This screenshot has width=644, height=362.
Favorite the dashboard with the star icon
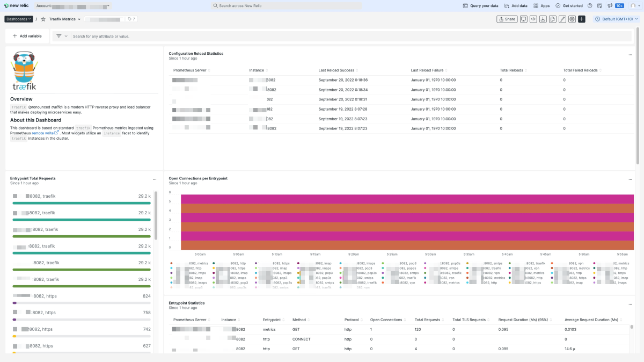43,19
